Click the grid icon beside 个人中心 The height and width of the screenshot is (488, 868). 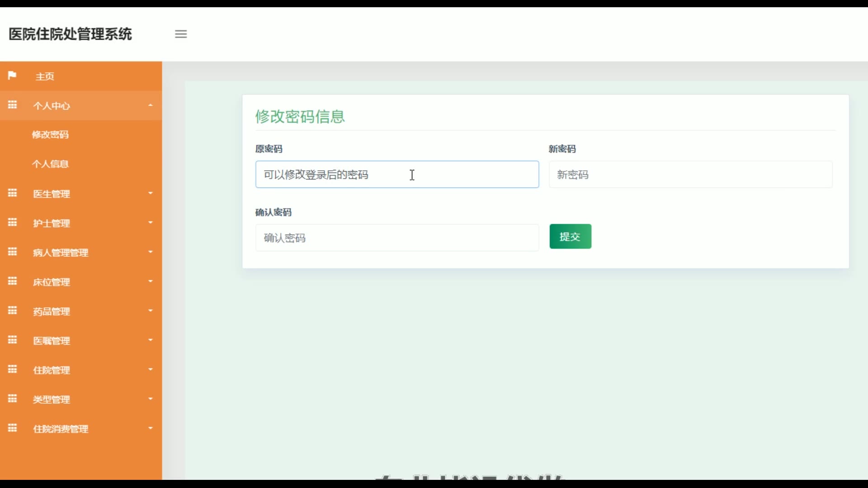[x=12, y=105]
